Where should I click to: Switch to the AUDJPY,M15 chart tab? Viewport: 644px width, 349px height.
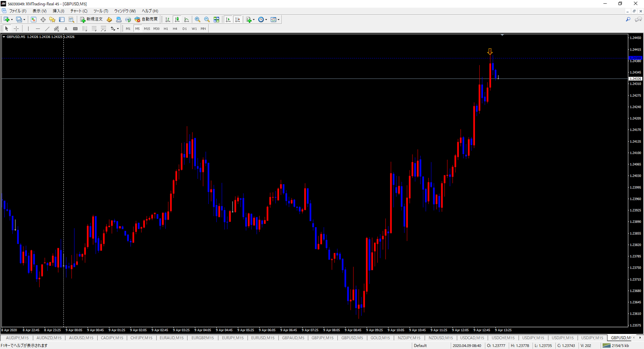point(17,338)
